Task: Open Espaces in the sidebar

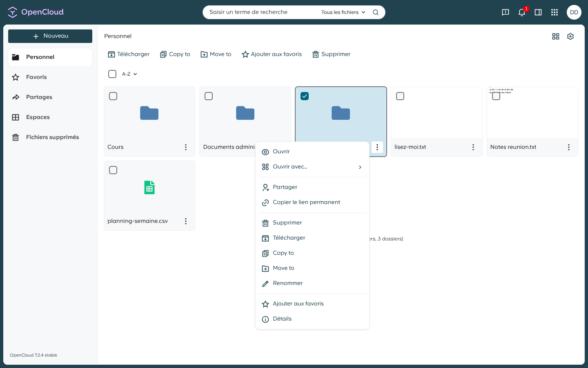Action: (x=50, y=117)
